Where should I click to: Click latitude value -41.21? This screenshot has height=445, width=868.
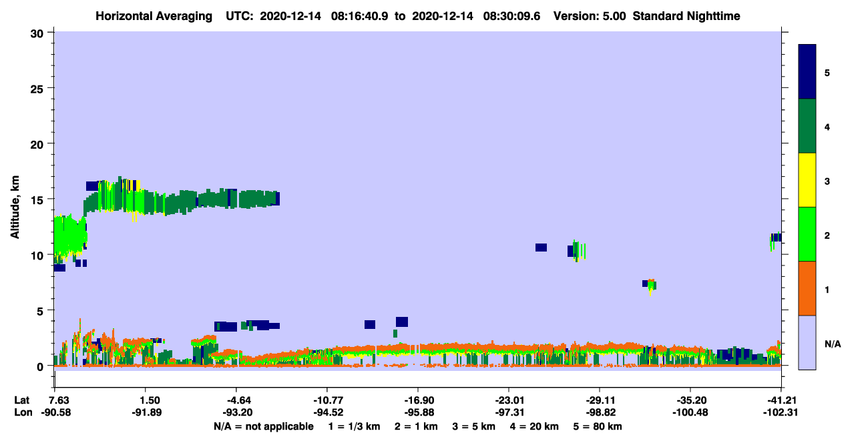pyautogui.click(x=781, y=400)
